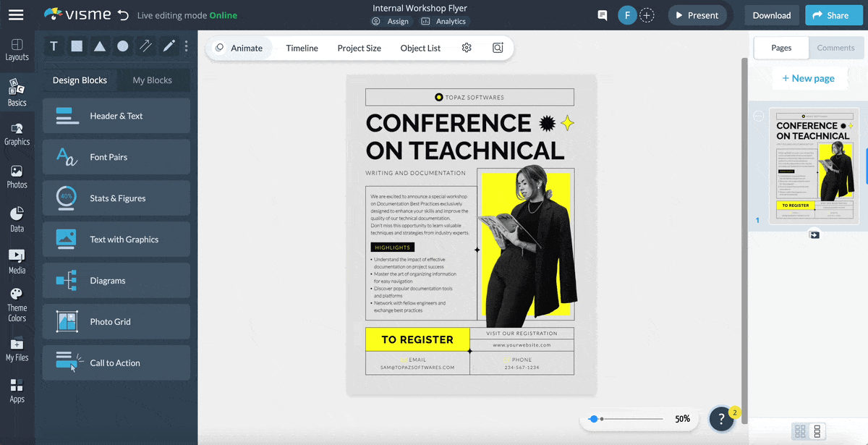Screen dimensions: 868x445
Task: Select the Arrow/line drawing tool
Action: click(x=145, y=46)
